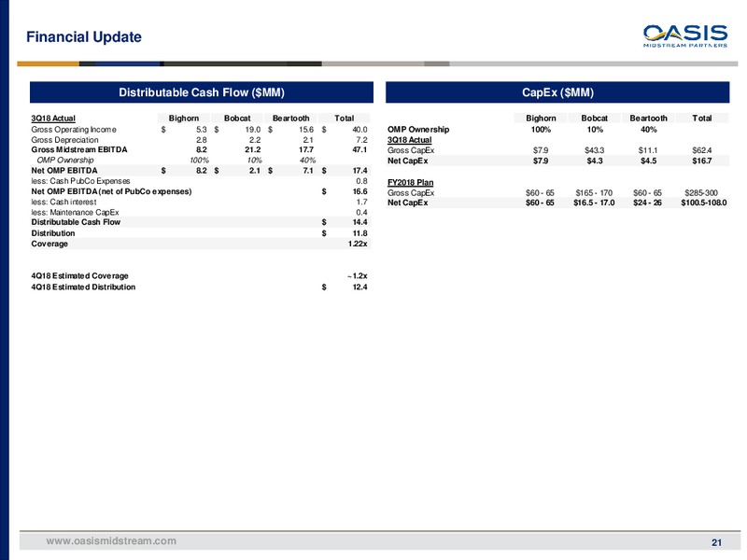Click Distributable Cash Flow value 14.4
Image resolution: width=747 pixels, height=560 pixels.
359,222
